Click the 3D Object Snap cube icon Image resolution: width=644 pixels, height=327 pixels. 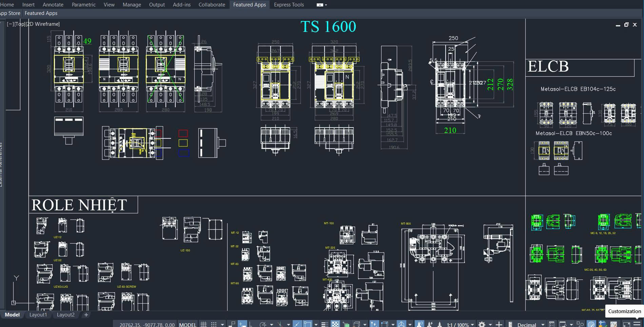(357, 324)
